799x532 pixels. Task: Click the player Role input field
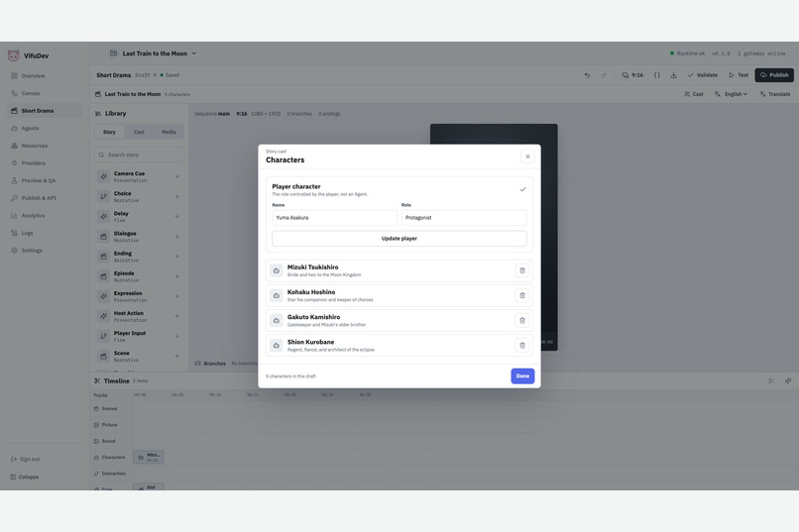pos(464,217)
